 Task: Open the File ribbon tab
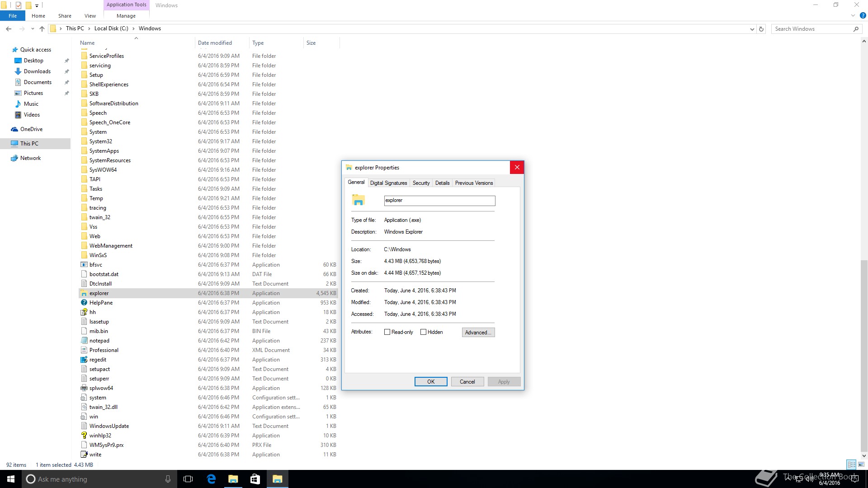point(13,16)
